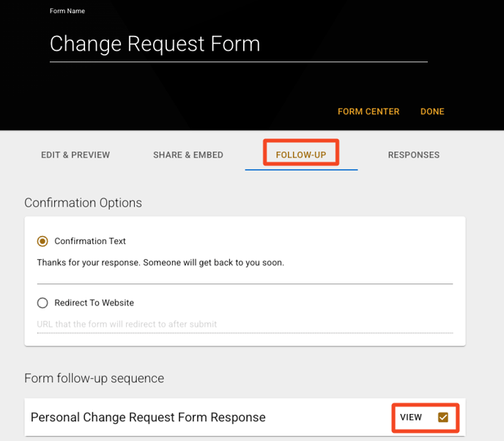The width and height of the screenshot is (504, 441).
Task: Open the Share & Embed tab
Action: pyautogui.click(x=188, y=155)
